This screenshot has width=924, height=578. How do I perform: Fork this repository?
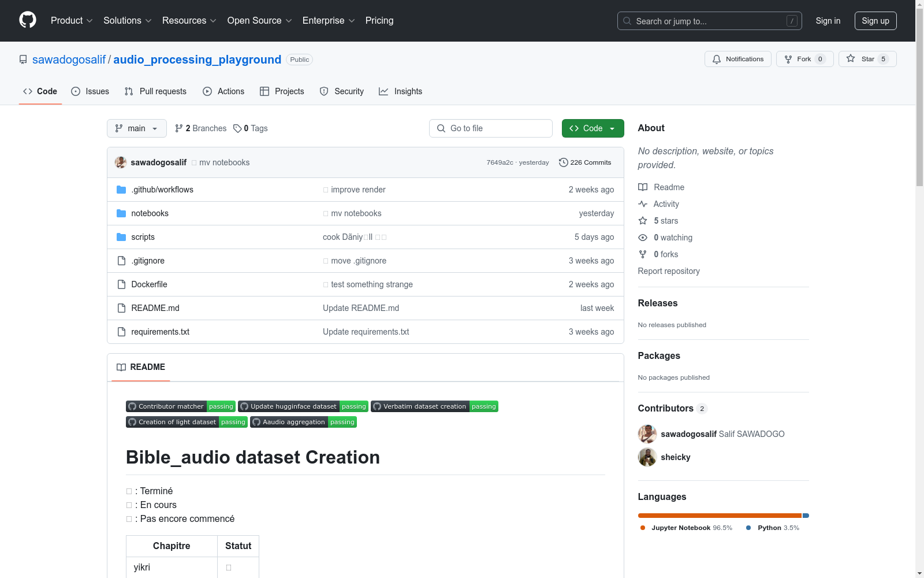tap(805, 59)
